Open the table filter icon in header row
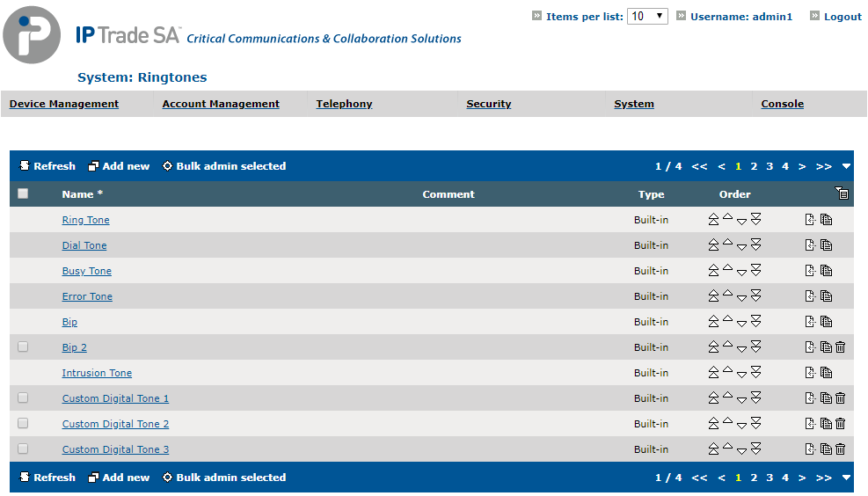The width and height of the screenshot is (868, 496). tap(842, 193)
